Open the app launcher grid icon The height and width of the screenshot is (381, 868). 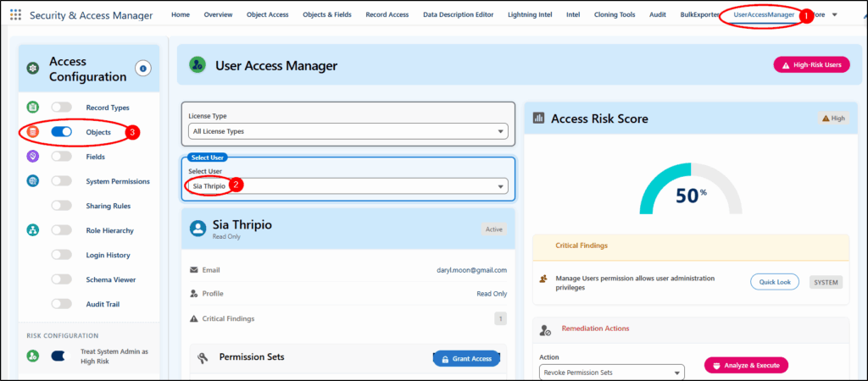point(15,15)
